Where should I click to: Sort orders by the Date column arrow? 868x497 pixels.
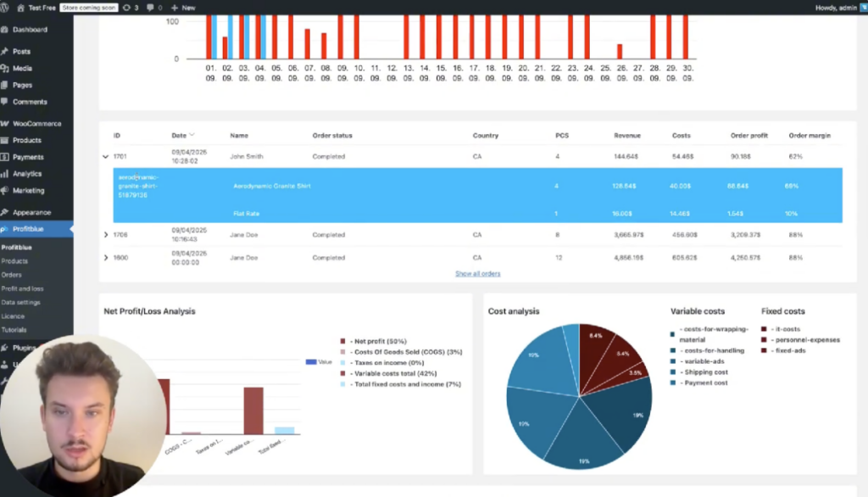click(192, 135)
